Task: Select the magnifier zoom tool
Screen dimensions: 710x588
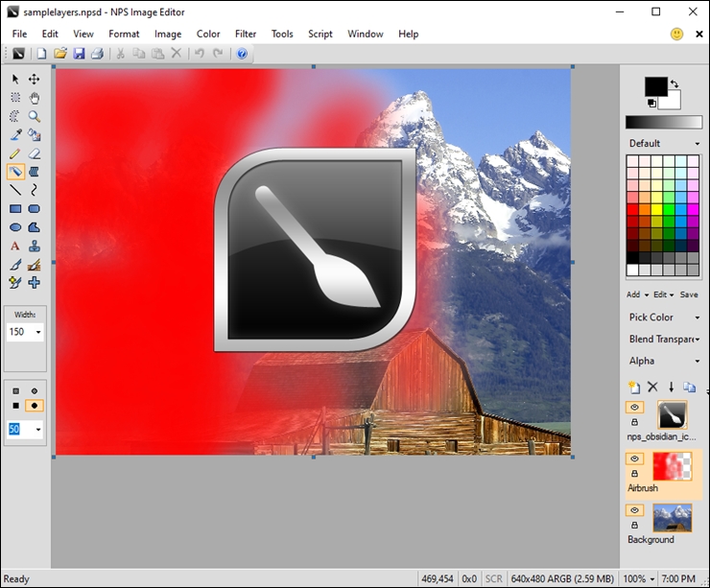Action: coord(34,116)
